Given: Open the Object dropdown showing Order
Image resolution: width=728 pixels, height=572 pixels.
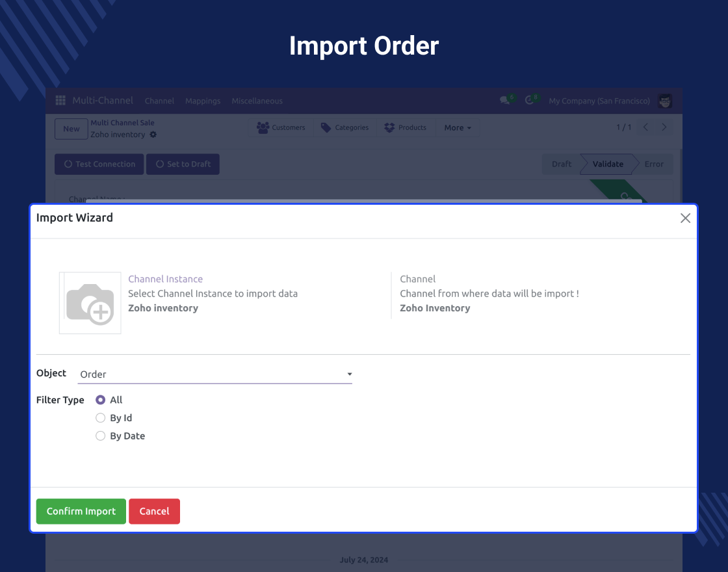Looking at the screenshot, I should [x=215, y=374].
